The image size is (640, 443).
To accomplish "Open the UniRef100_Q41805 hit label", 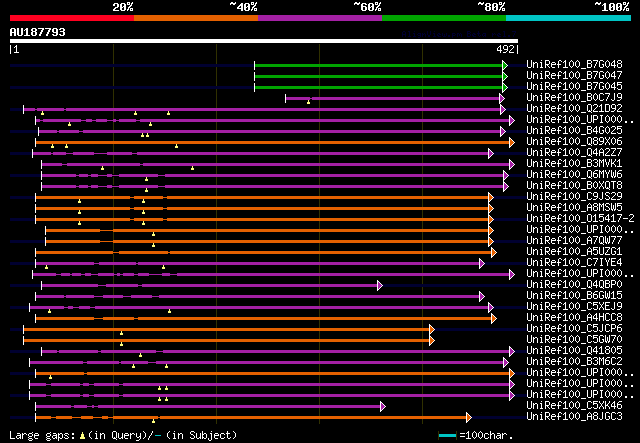I will tap(574, 350).
